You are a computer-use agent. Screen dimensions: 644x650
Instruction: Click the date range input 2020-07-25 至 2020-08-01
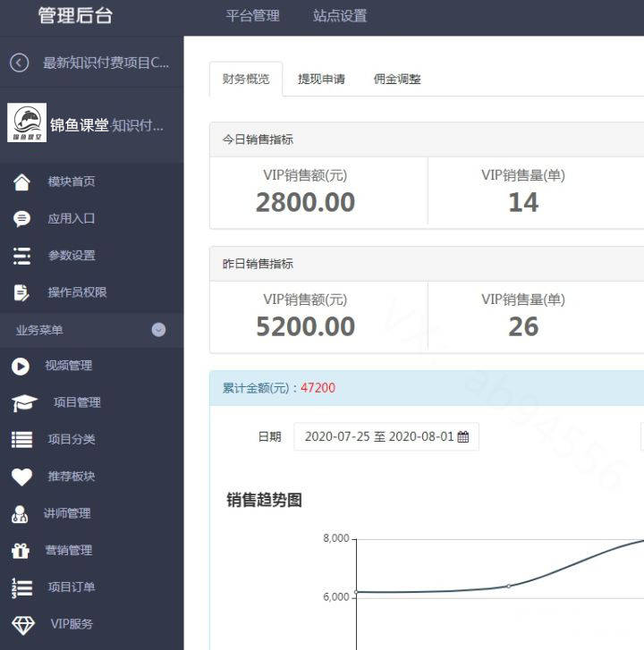(x=386, y=436)
